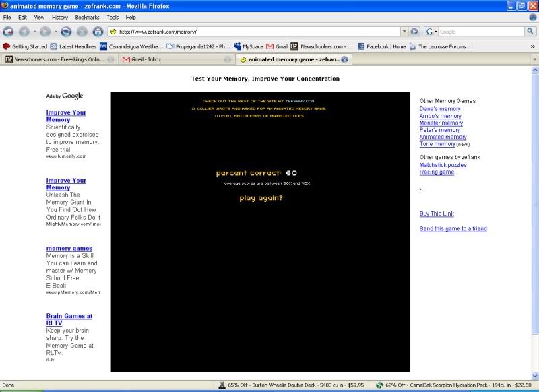
Task: Switch to the Newschoolers.com Freeskiing tab
Action: [59, 59]
